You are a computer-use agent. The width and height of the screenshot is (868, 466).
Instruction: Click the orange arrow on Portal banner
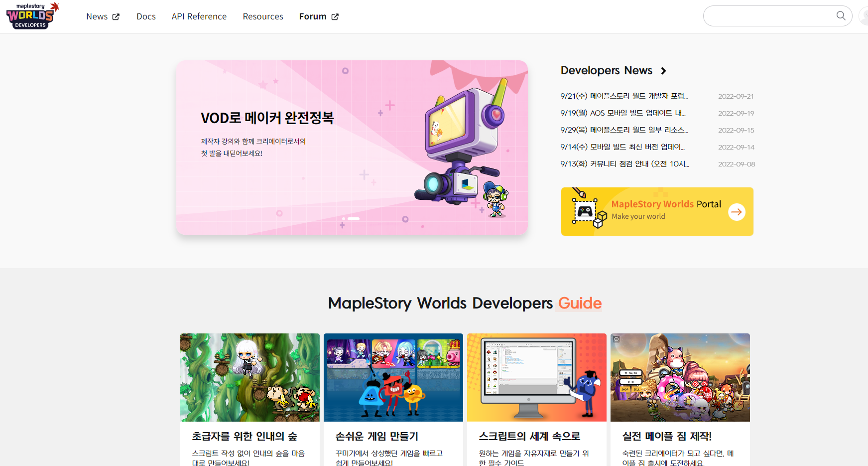pyautogui.click(x=737, y=212)
